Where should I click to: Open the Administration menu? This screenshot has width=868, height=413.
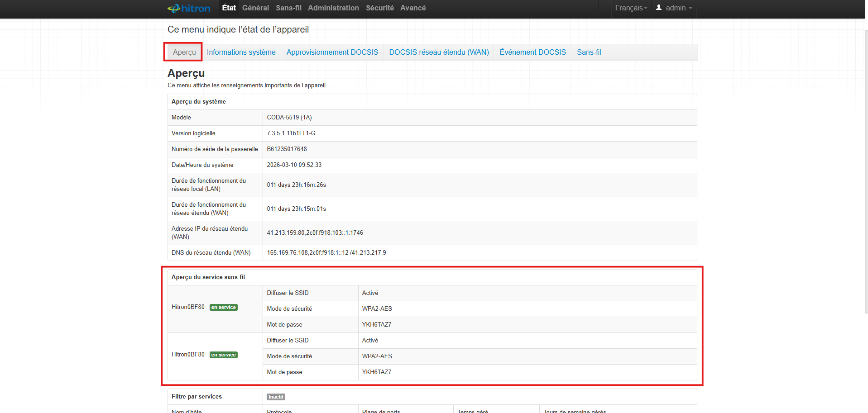pos(333,8)
